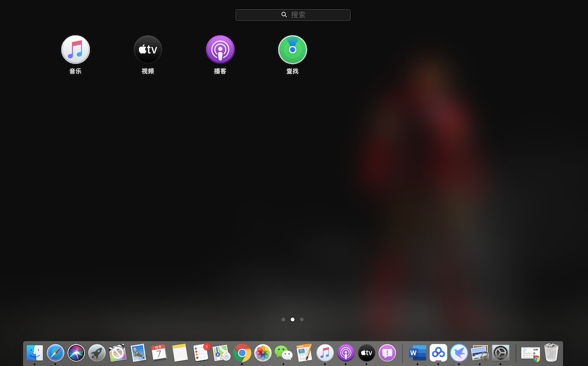Open System Preferences gear in the Dock
This screenshot has width=588, height=366.
tap(500, 352)
